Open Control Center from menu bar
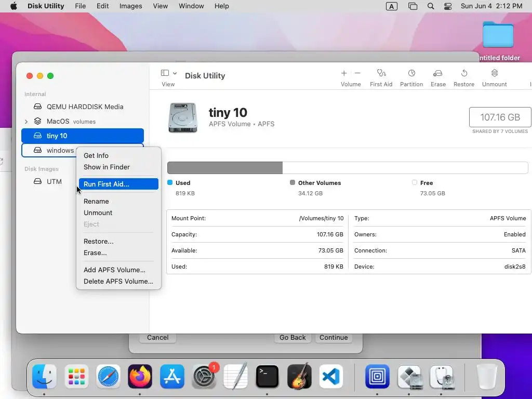 click(x=448, y=6)
